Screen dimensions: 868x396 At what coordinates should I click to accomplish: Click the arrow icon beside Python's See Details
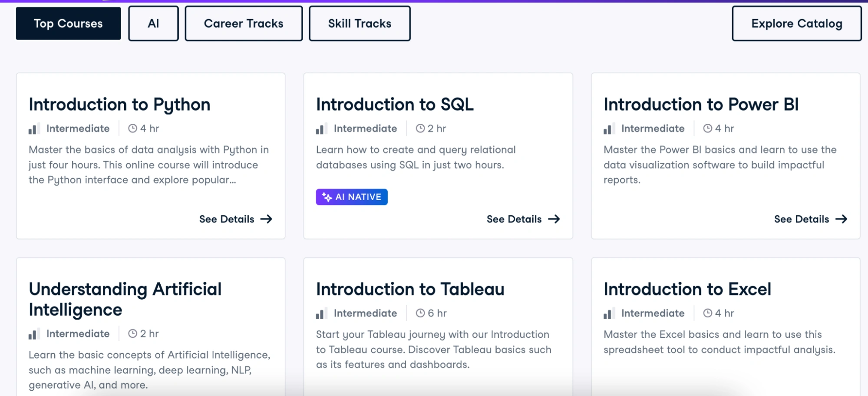[266, 219]
